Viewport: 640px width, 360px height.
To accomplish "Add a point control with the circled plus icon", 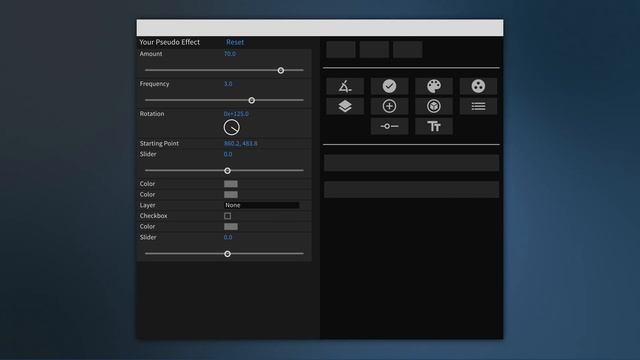I will (x=389, y=106).
